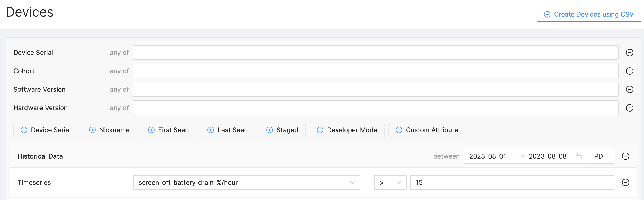Image resolution: width=644 pixels, height=200 pixels.
Task: Remove the Software Version filter row
Action: (629, 90)
